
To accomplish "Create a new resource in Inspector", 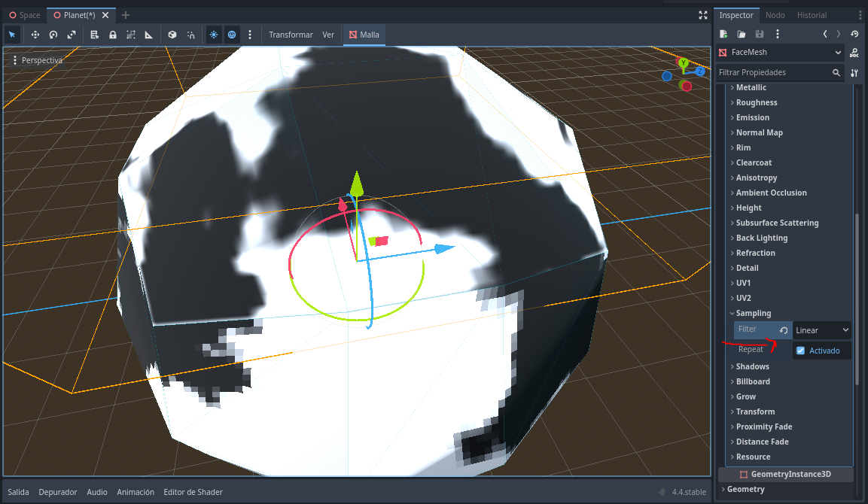I will point(723,35).
